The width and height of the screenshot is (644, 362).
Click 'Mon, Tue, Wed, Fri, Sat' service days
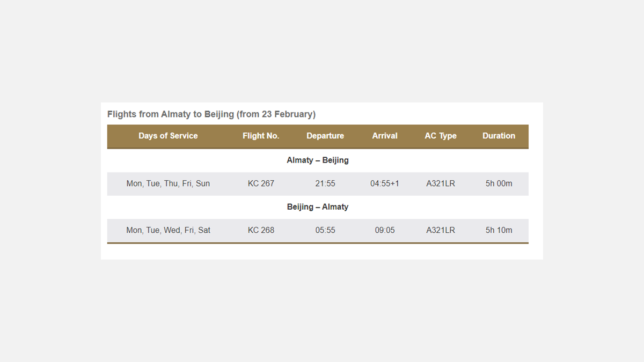168,230
